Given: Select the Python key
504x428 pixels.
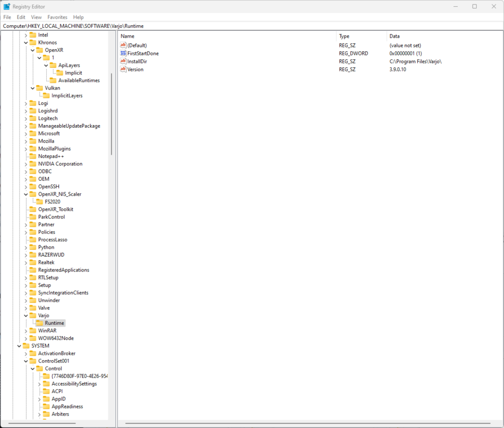Looking at the screenshot, I should (x=46, y=247).
